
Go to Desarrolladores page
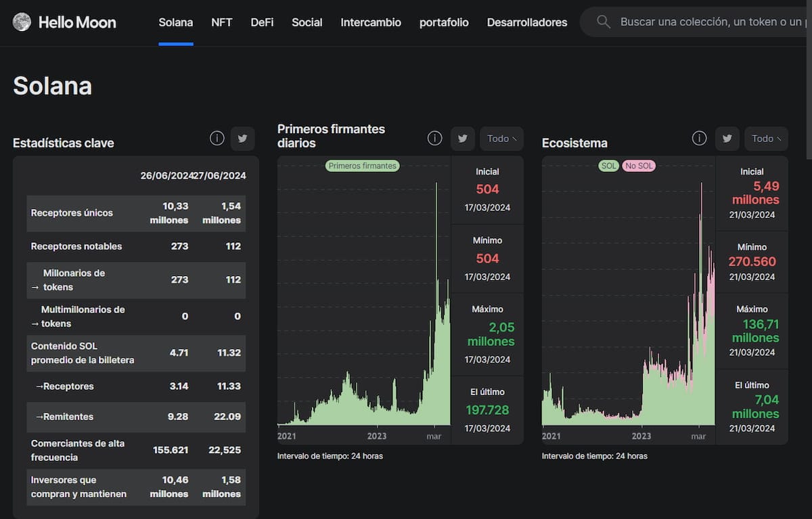(x=526, y=22)
